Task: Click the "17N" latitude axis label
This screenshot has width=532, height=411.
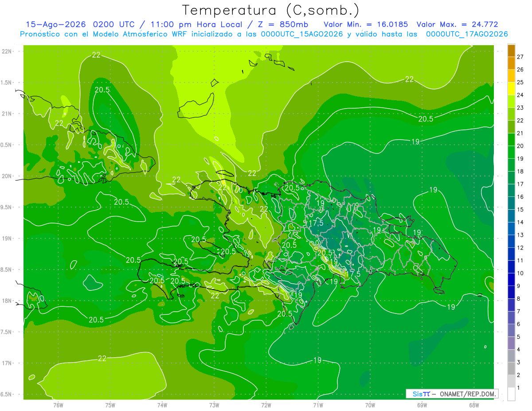Action: coord(7,363)
